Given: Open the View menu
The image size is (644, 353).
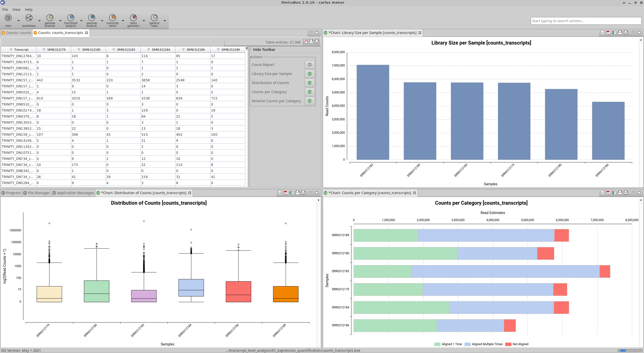Looking at the screenshot, I should 16,10.
